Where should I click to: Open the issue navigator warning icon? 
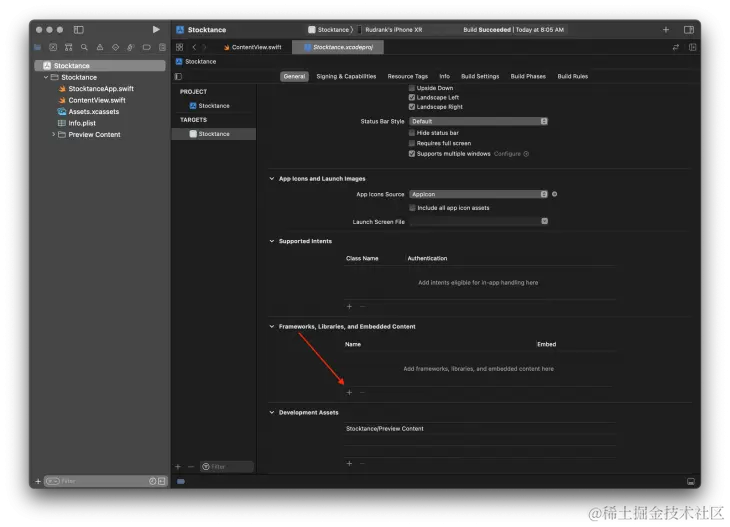(100, 47)
